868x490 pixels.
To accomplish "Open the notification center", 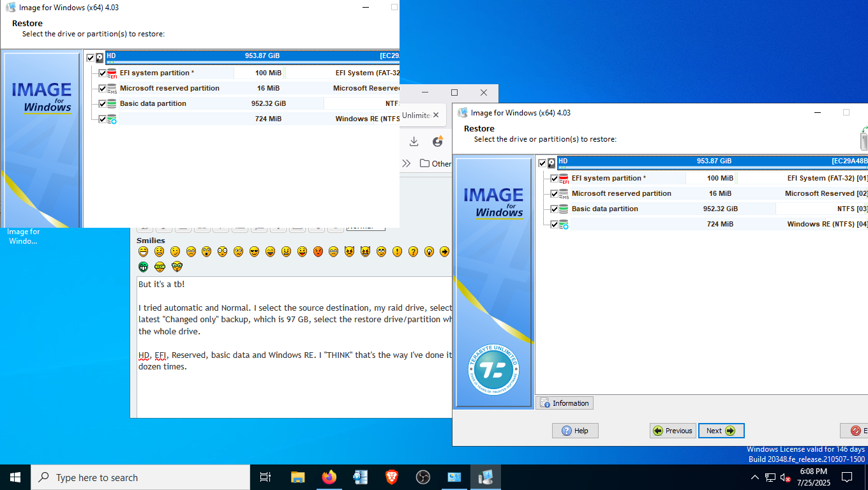I will point(847,477).
